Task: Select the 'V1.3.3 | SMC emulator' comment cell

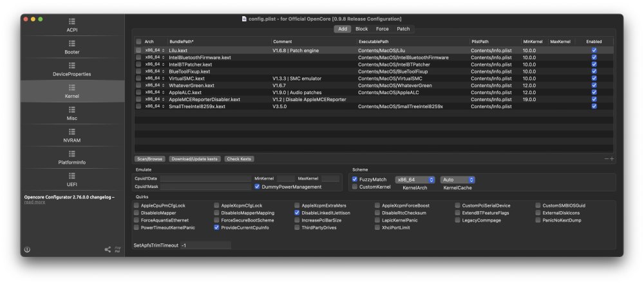Action: [x=297, y=79]
